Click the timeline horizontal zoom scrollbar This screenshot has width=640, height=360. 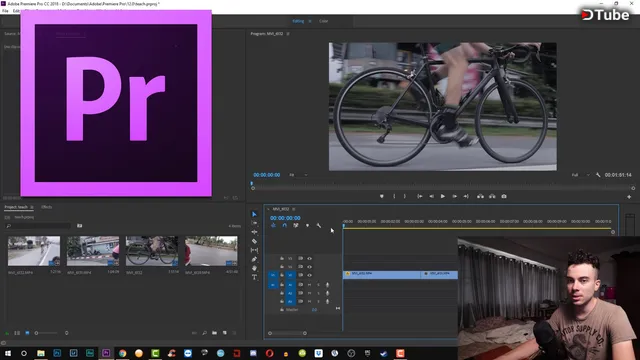tap(287, 333)
